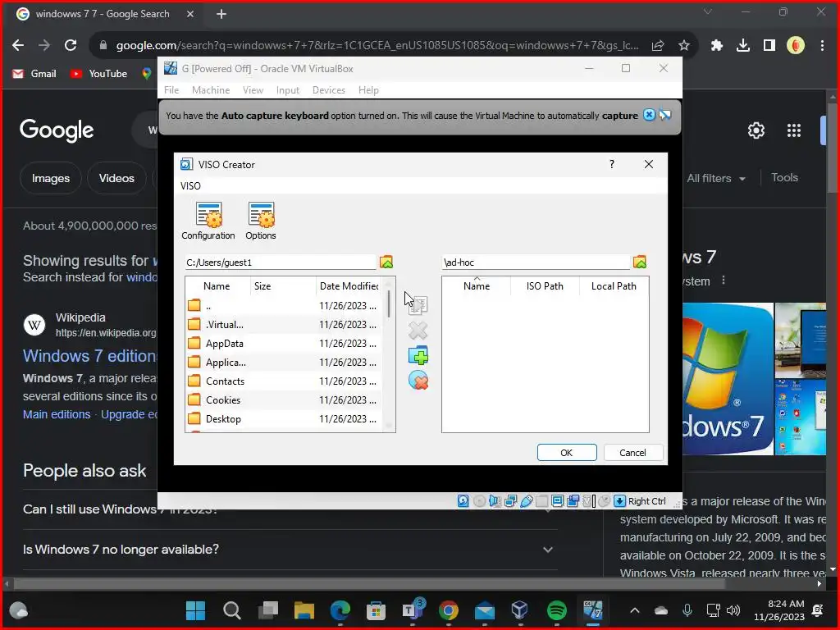The image size is (840, 630).
Task: Open VirtualBox Manager cube icon in taskbar
Action: [519, 609]
